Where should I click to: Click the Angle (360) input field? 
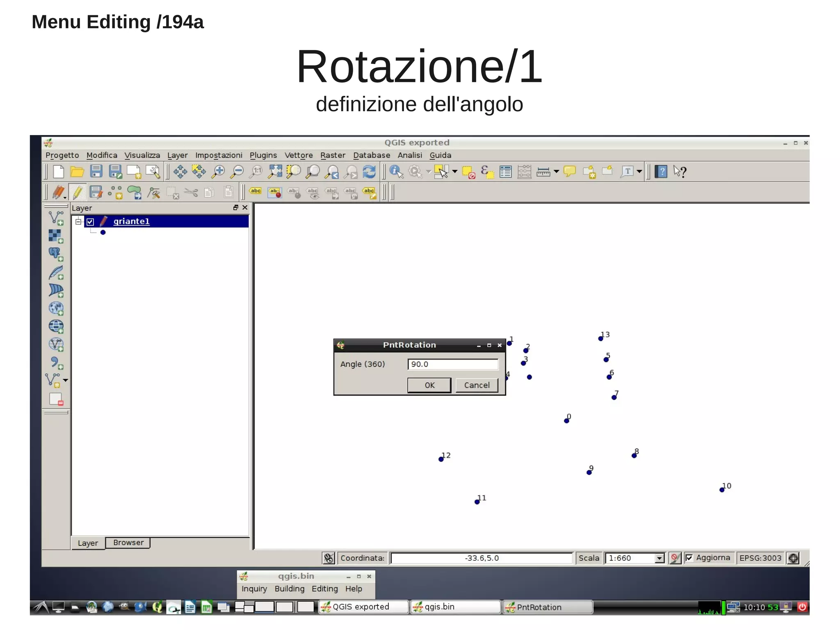coord(453,364)
